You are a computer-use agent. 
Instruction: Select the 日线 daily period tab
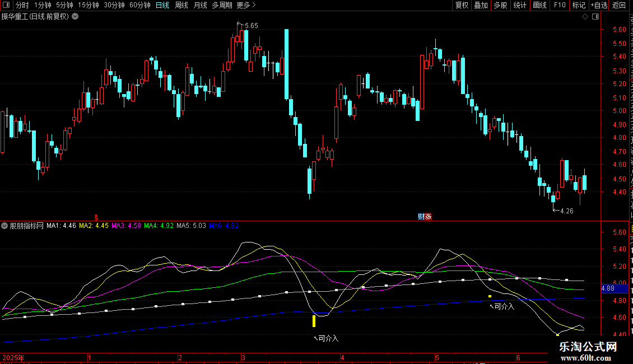click(x=162, y=5)
